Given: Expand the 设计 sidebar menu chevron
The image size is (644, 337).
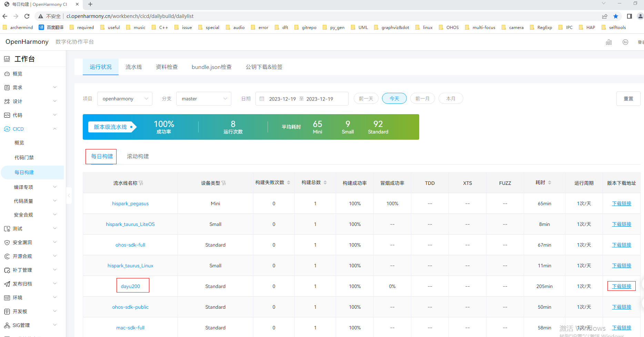Looking at the screenshot, I should (55, 101).
